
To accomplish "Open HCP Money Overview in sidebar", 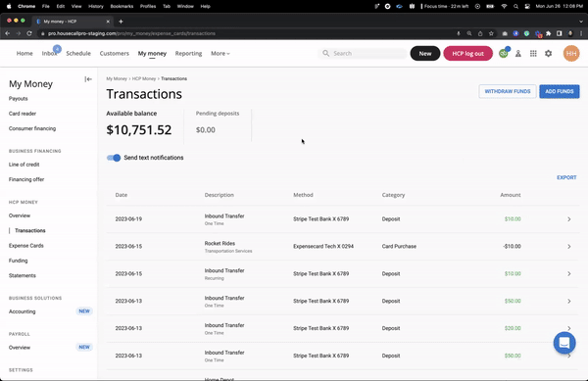I will 20,215.
